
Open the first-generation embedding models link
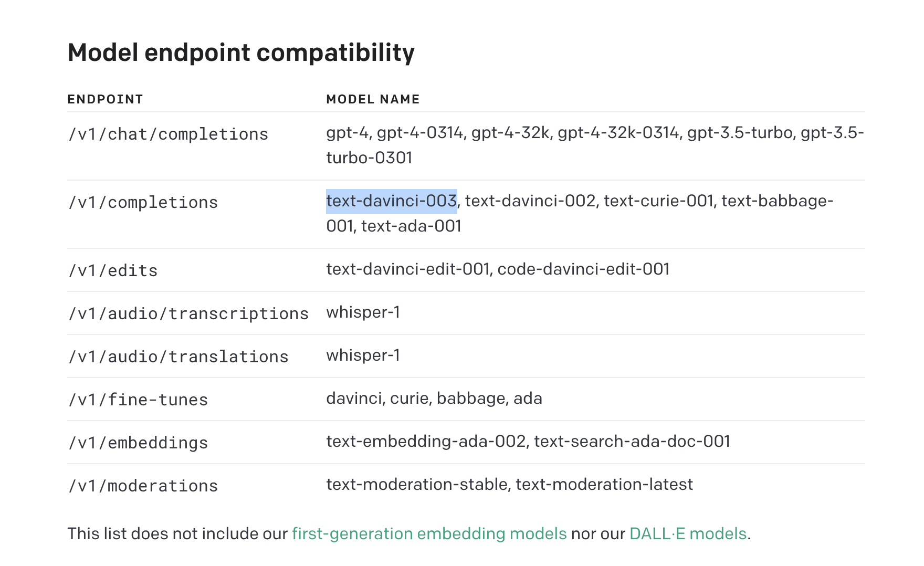tap(429, 533)
